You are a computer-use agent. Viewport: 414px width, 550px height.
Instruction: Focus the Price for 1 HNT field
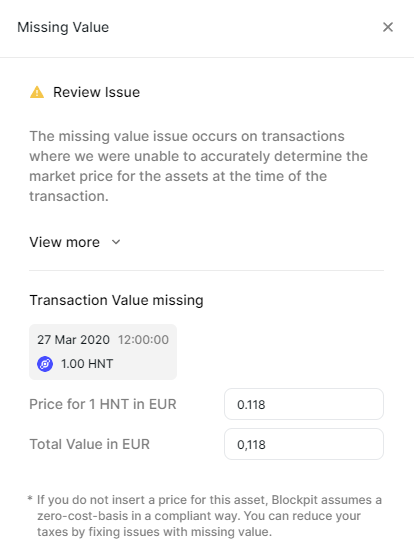pyautogui.click(x=304, y=404)
